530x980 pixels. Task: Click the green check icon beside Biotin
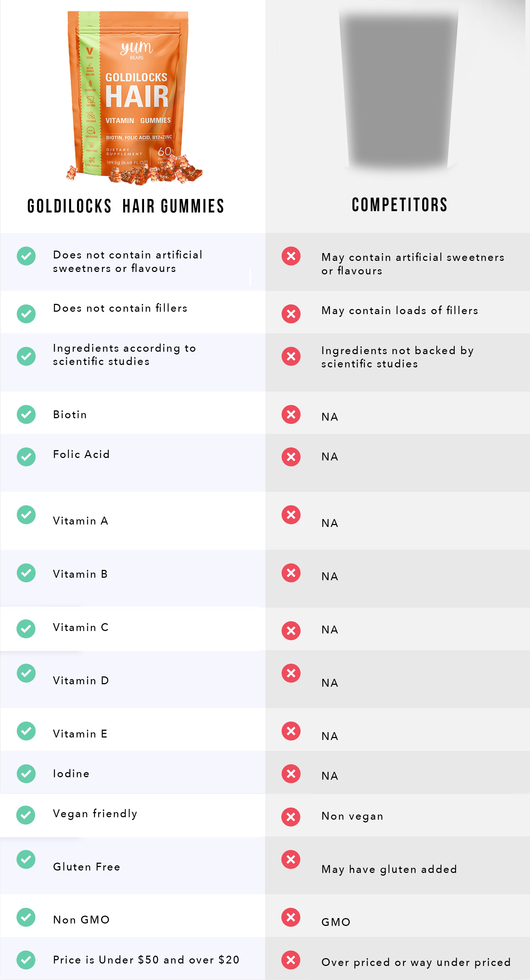[x=26, y=414]
